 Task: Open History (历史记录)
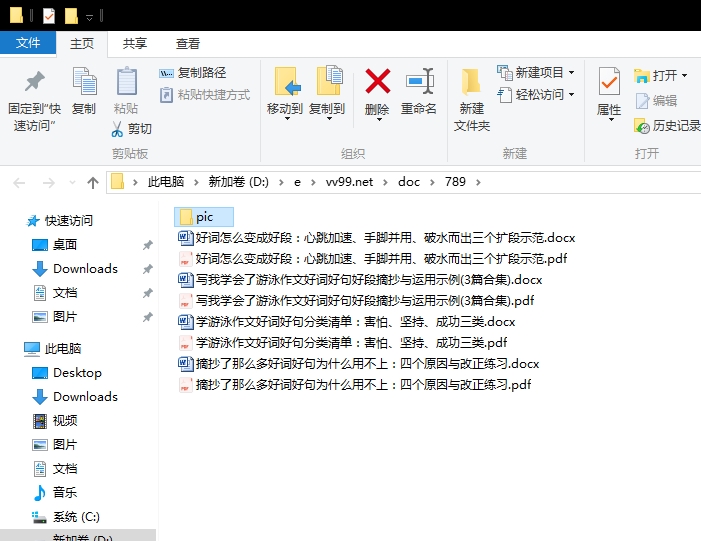point(667,126)
